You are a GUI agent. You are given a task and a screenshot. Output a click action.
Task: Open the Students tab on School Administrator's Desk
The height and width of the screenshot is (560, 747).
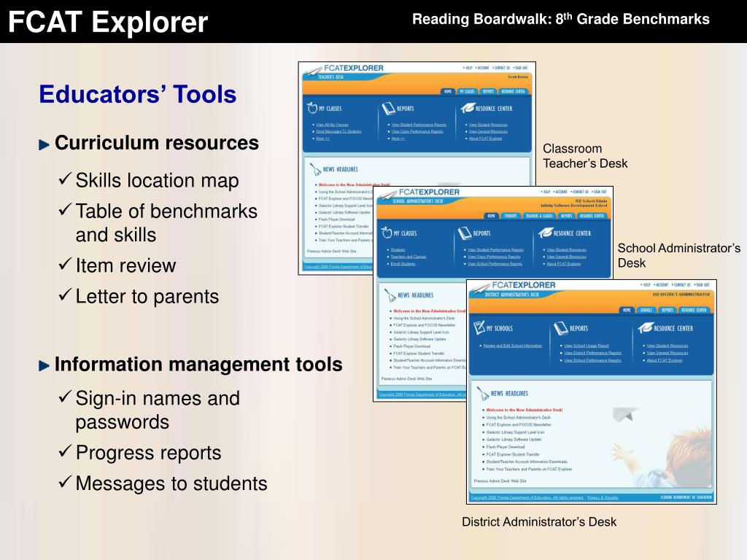tap(510, 216)
